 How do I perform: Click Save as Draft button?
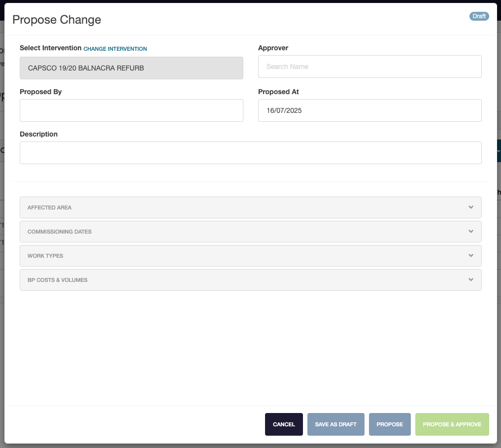click(335, 424)
